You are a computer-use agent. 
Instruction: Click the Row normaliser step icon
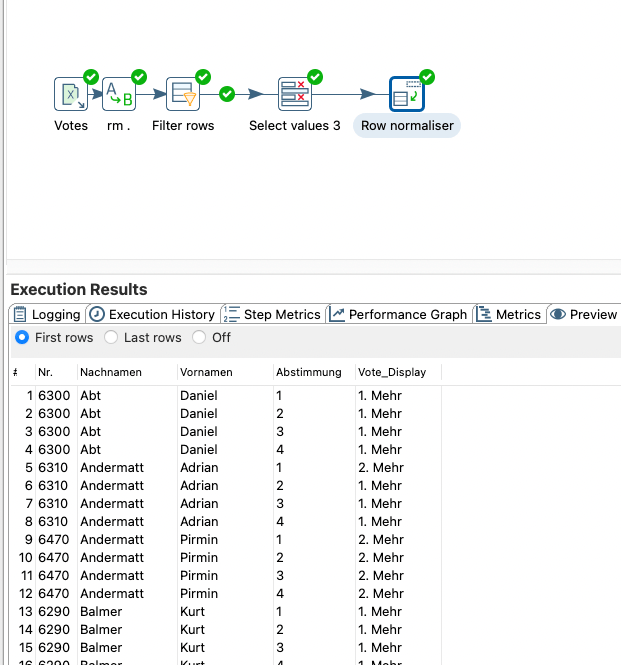(x=407, y=95)
